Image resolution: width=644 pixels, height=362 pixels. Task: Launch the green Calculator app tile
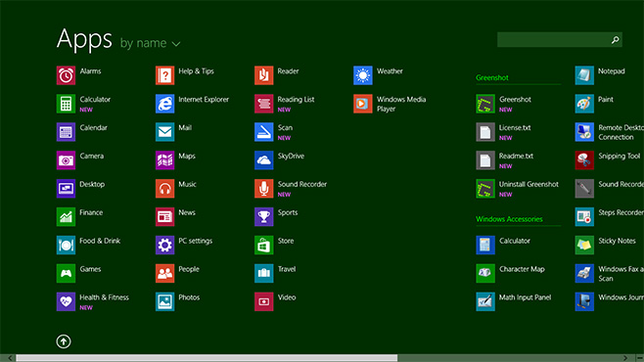click(66, 104)
